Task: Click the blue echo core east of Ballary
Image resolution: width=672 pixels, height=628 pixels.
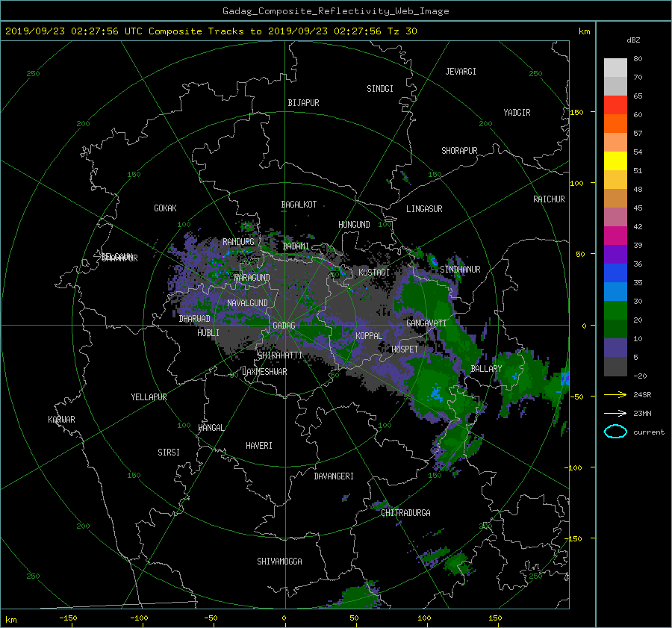Action: click(x=564, y=379)
